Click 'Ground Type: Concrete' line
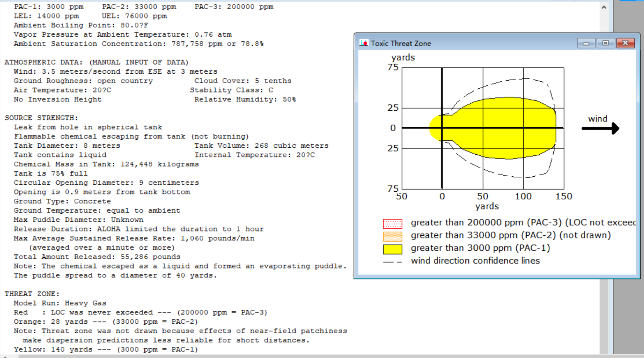 (62, 201)
